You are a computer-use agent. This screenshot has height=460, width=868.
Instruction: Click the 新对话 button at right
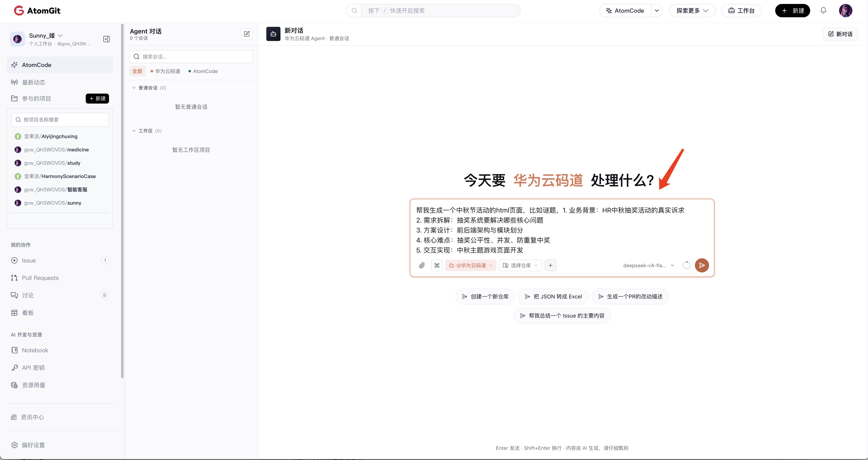coord(840,34)
